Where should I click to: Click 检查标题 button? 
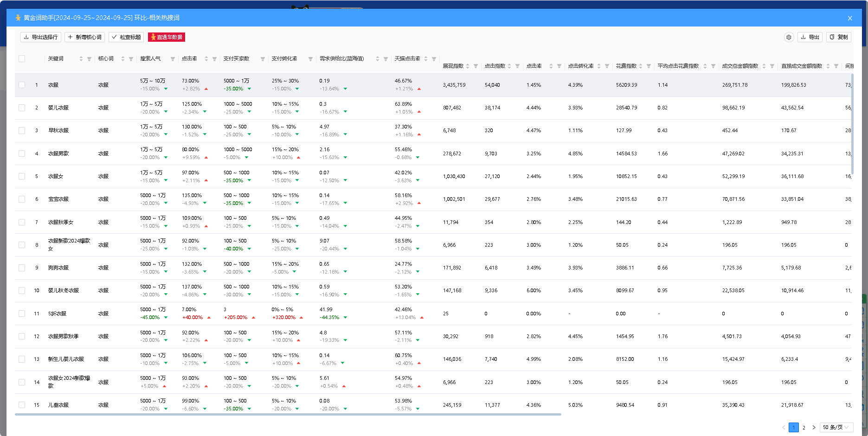126,37
